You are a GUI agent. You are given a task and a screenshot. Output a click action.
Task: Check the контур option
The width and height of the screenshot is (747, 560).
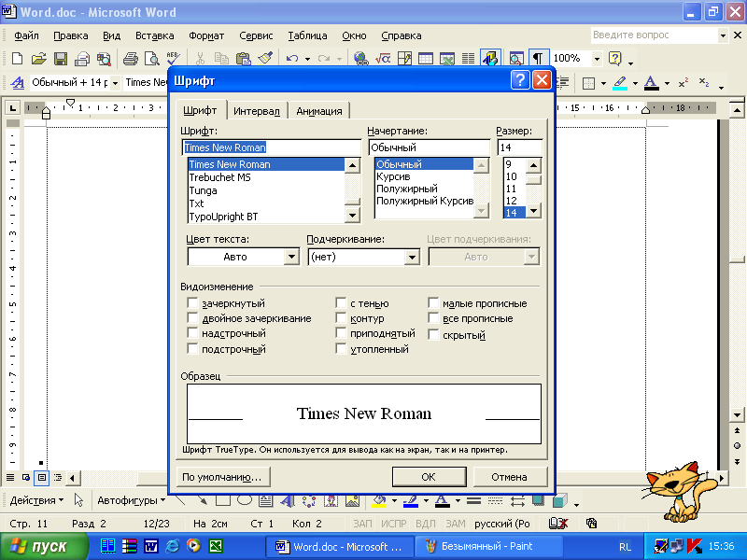click(341, 318)
